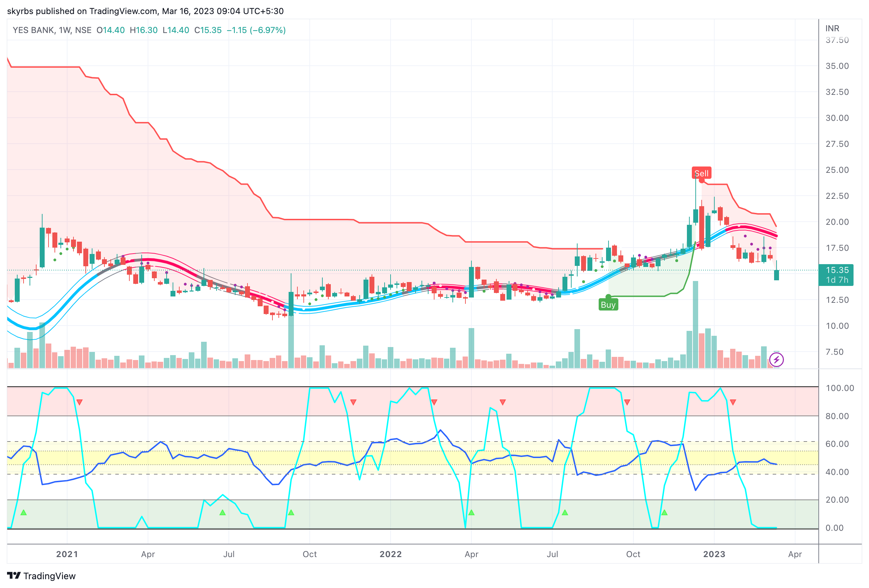Click the green up-triangle below Apr 2022
This screenshot has height=588, width=869.
click(471, 512)
